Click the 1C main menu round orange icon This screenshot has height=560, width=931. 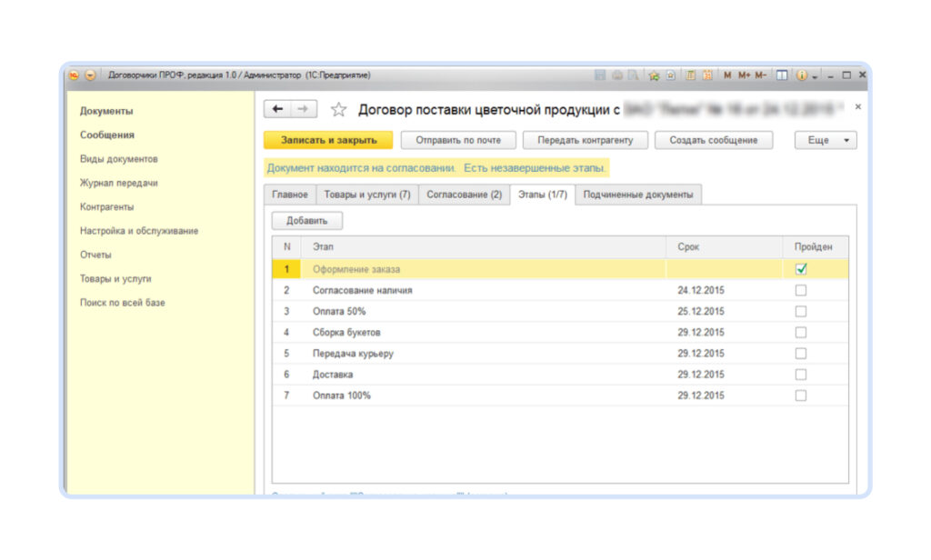tap(75, 75)
